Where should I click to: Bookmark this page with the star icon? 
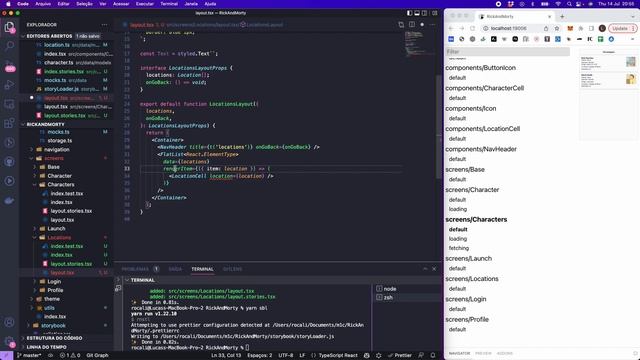click(557, 29)
